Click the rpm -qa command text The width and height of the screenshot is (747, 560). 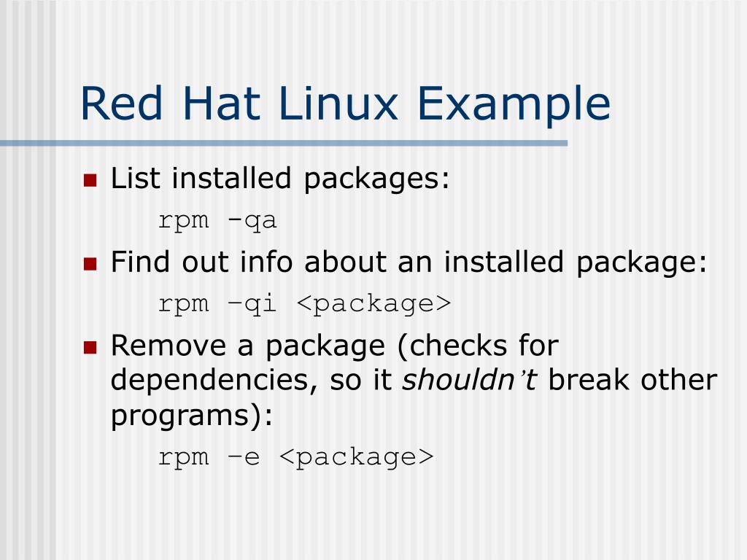(x=217, y=221)
